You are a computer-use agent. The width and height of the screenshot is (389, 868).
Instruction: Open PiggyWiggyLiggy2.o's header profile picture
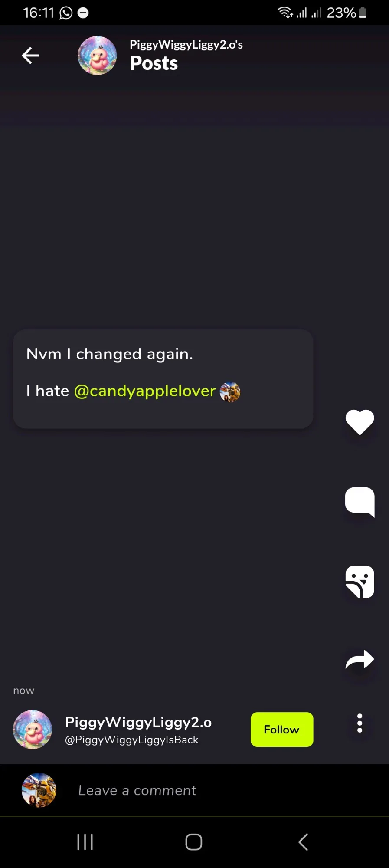click(x=97, y=56)
